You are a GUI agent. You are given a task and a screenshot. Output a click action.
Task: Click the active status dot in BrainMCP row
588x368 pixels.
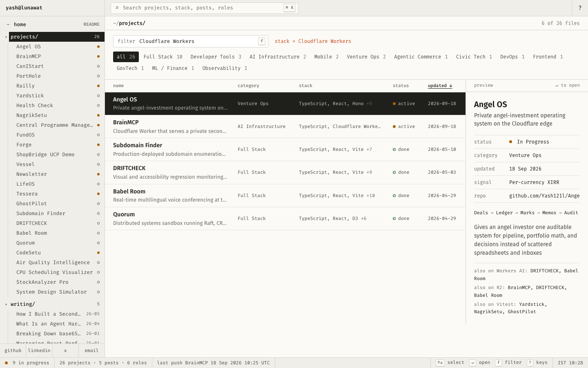tap(394, 126)
